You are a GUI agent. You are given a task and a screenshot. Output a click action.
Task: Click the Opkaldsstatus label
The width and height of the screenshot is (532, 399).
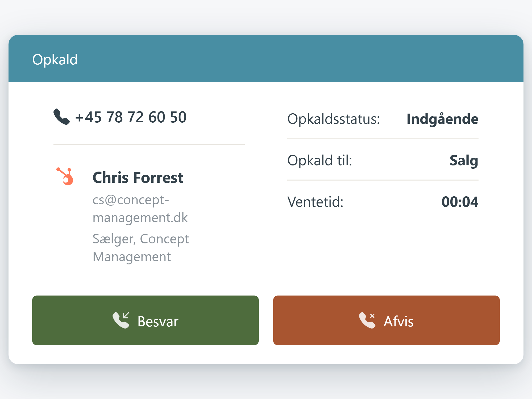[334, 119]
